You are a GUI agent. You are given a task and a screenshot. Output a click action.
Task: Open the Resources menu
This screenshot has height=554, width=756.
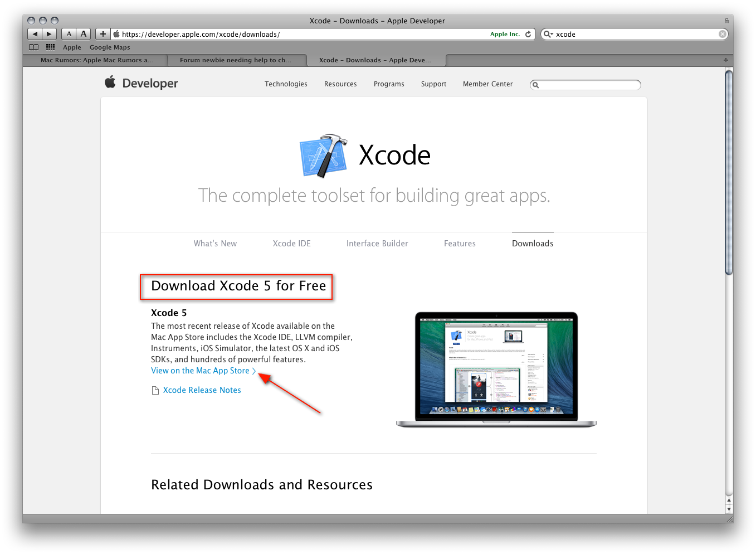point(340,84)
